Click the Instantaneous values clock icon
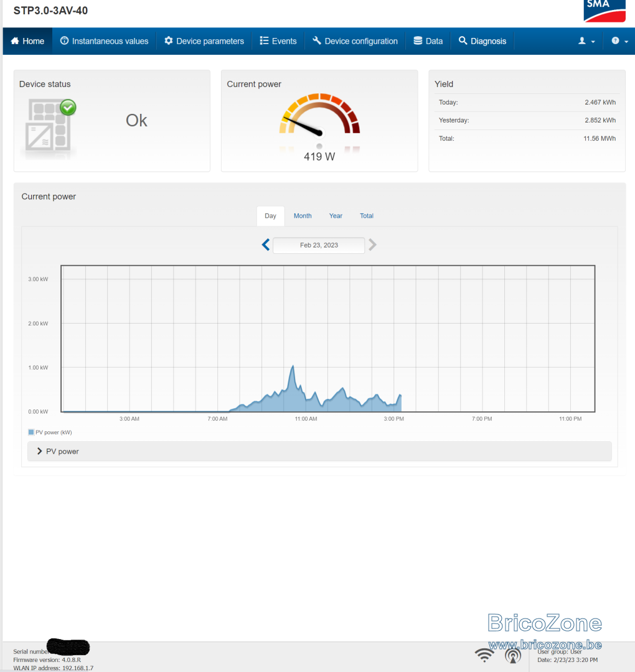This screenshot has width=635, height=672. (64, 40)
